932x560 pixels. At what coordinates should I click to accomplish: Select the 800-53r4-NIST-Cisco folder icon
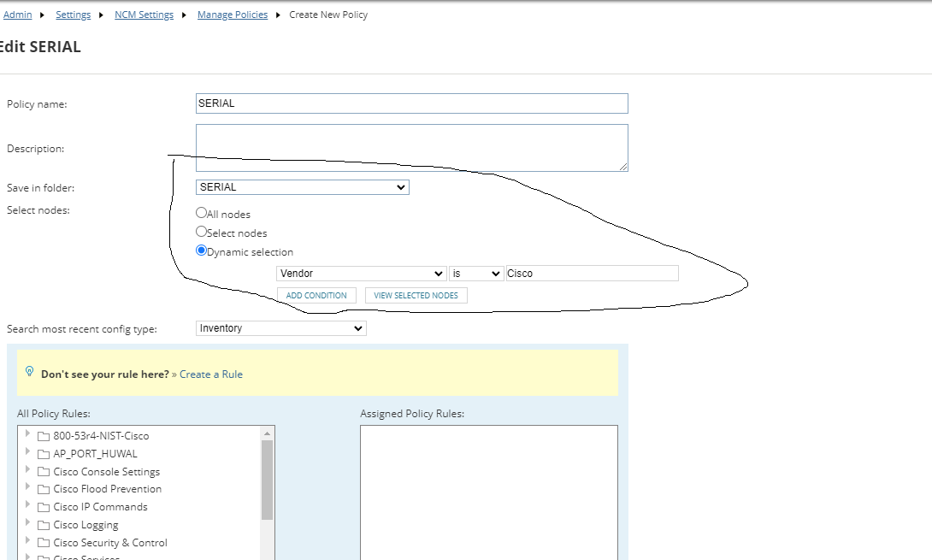43,436
